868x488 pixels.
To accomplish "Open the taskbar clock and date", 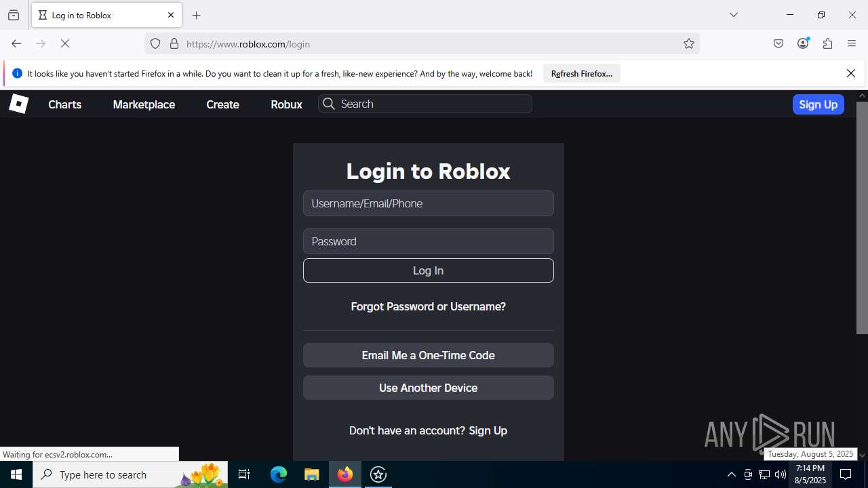I will point(810,474).
